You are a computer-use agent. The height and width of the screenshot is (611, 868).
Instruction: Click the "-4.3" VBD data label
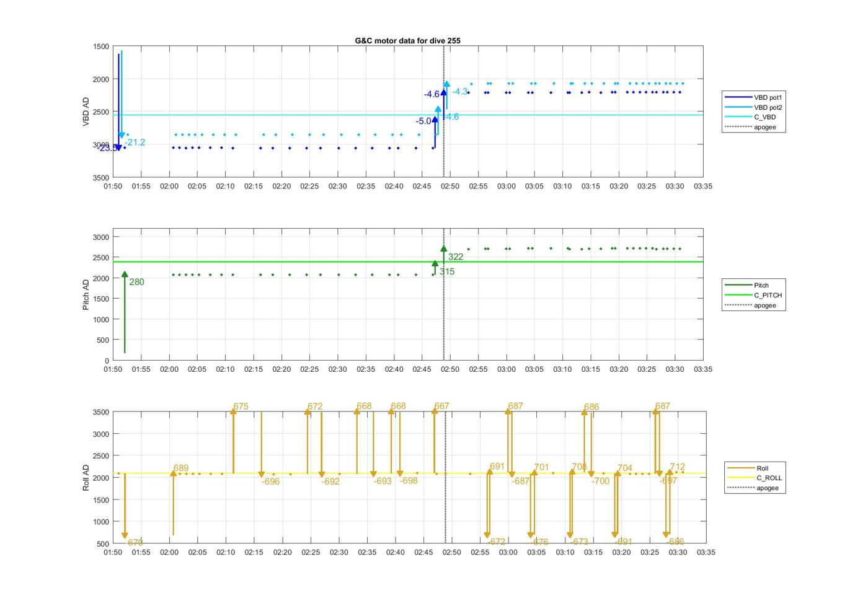tap(460, 92)
